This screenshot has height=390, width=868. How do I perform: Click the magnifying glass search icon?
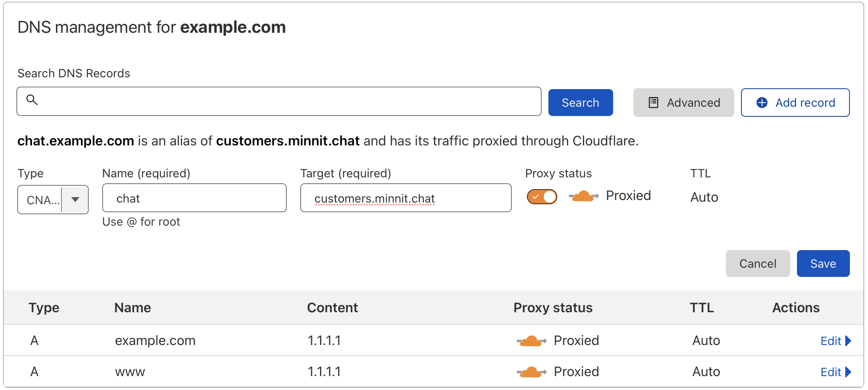(x=32, y=100)
